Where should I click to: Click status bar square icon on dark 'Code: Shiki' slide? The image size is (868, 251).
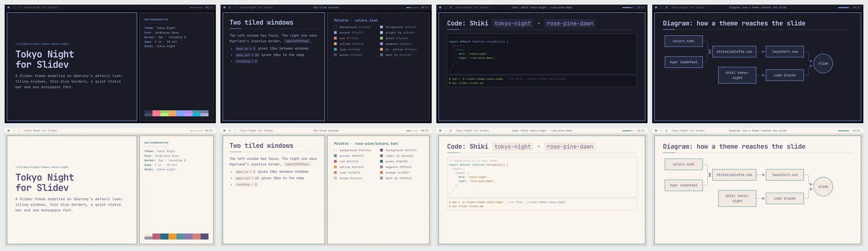tap(440, 7)
